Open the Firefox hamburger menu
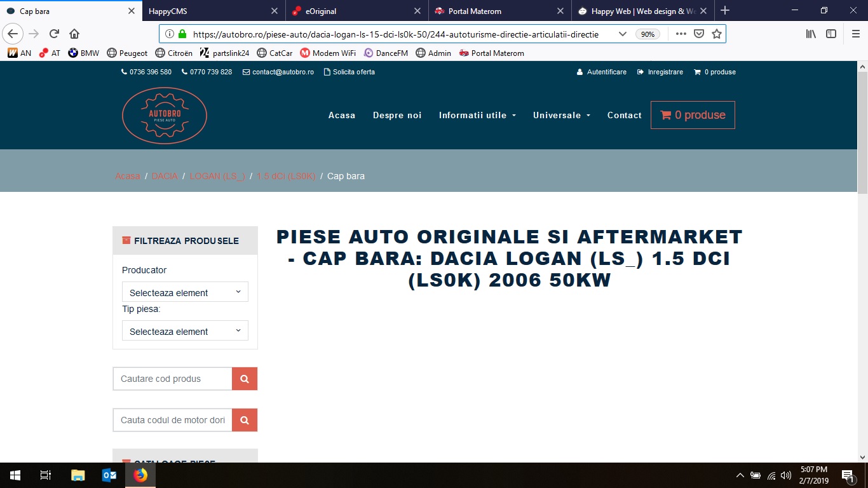This screenshot has width=868, height=488. tap(855, 34)
